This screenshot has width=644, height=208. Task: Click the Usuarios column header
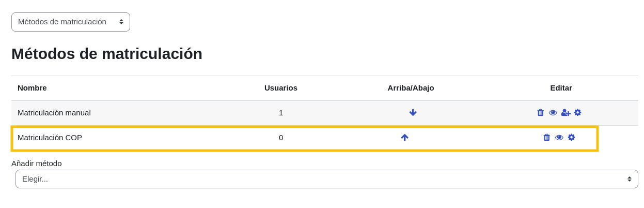tap(280, 88)
